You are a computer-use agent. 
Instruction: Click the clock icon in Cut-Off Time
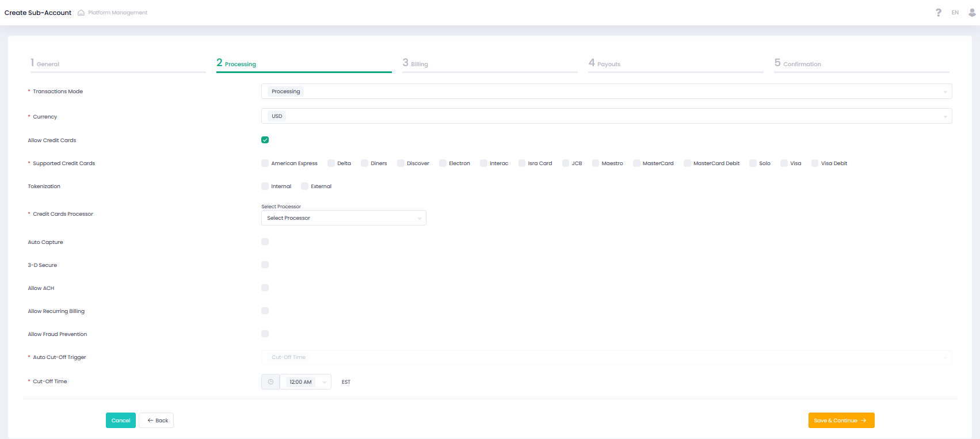click(x=270, y=382)
